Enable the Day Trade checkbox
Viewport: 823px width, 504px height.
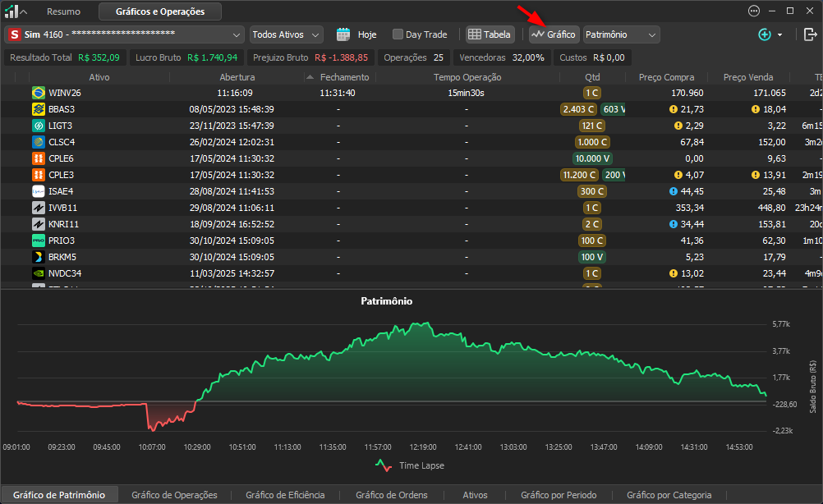[398, 34]
